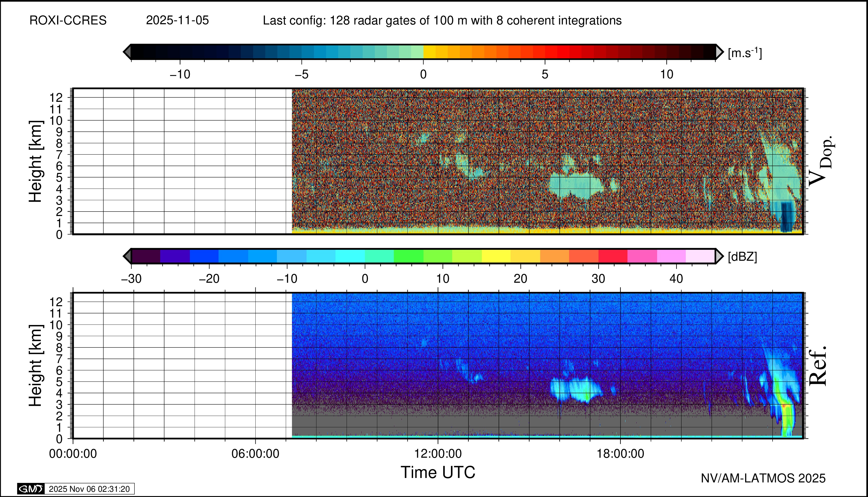Image resolution: width=868 pixels, height=497 pixels.
Task: Click the 06:00:00 time axis label
Action: coord(255,454)
